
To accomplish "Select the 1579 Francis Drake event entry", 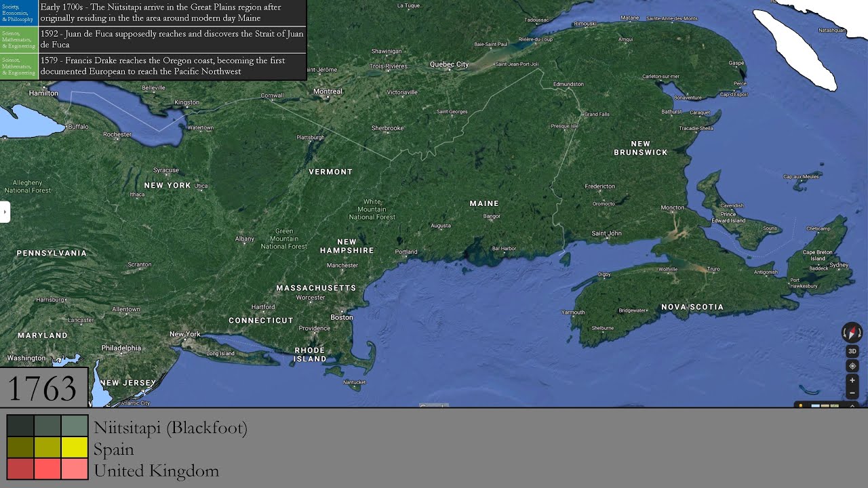I will pyautogui.click(x=172, y=66).
